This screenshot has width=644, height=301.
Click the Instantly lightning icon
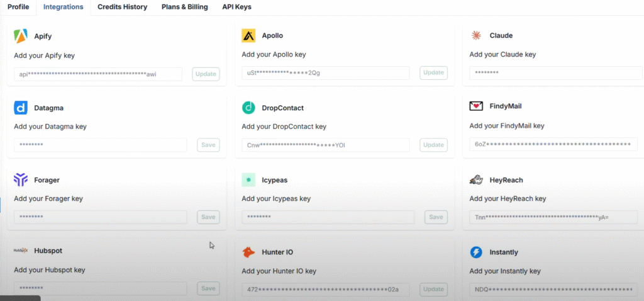476,253
